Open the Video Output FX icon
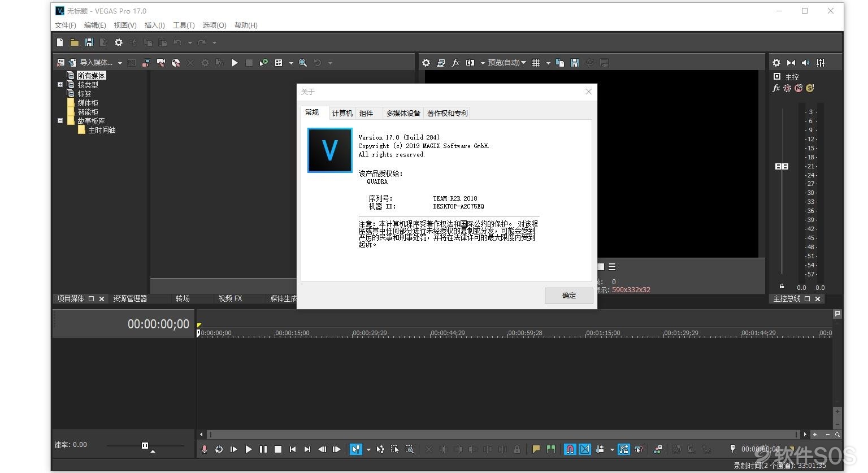This screenshot has height=473, width=868. click(x=455, y=63)
